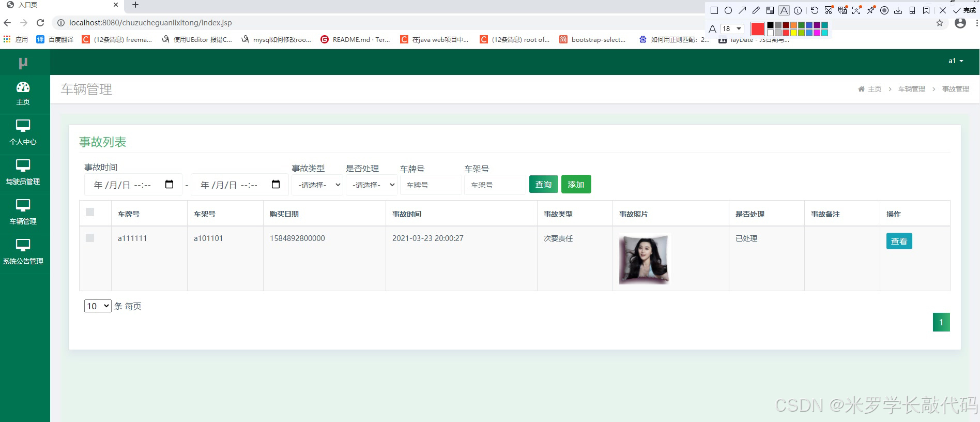Expand the 事故类型 请选择 dropdown
This screenshot has height=422, width=980.
[x=317, y=185]
